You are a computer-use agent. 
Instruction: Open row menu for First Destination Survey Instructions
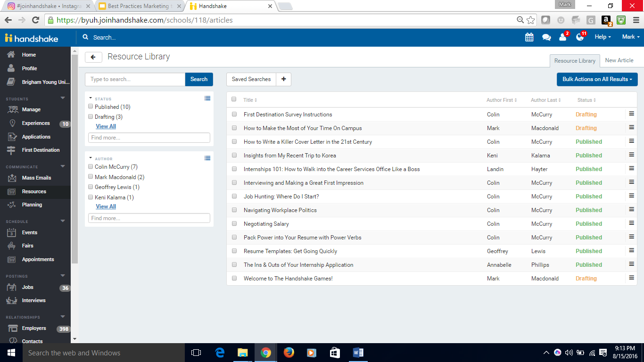pyautogui.click(x=632, y=114)
